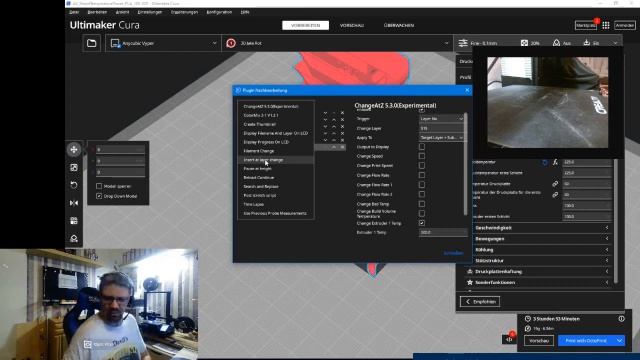Viewport: 640px width, 360px height.
Task: Uncheck Change Extruder 1 Temp checkbox
Action: 422,223
